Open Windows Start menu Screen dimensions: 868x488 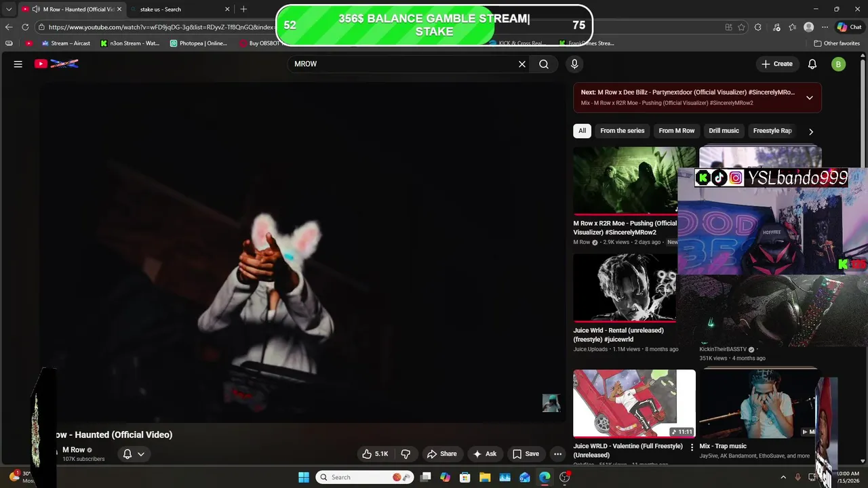point(304,477)
